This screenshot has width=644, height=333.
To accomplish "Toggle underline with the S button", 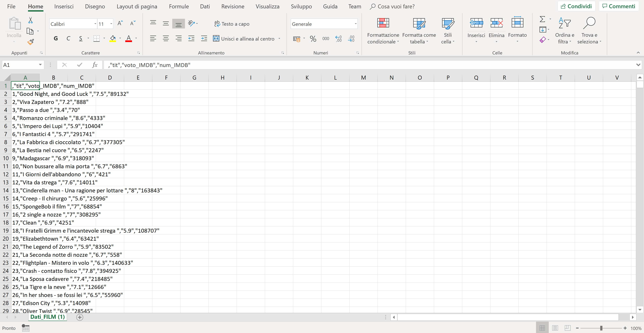I will [80, 39].
